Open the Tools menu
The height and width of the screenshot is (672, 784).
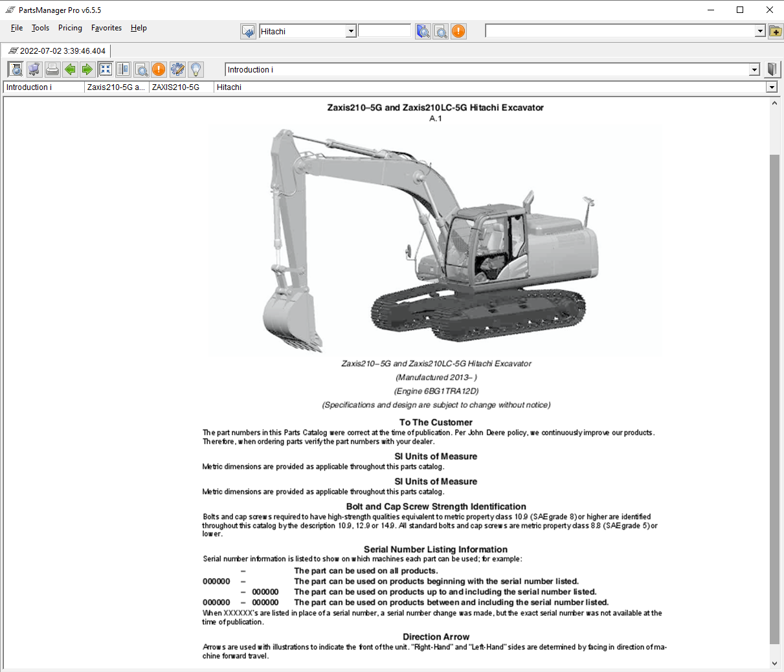click(x=40, y=28)
